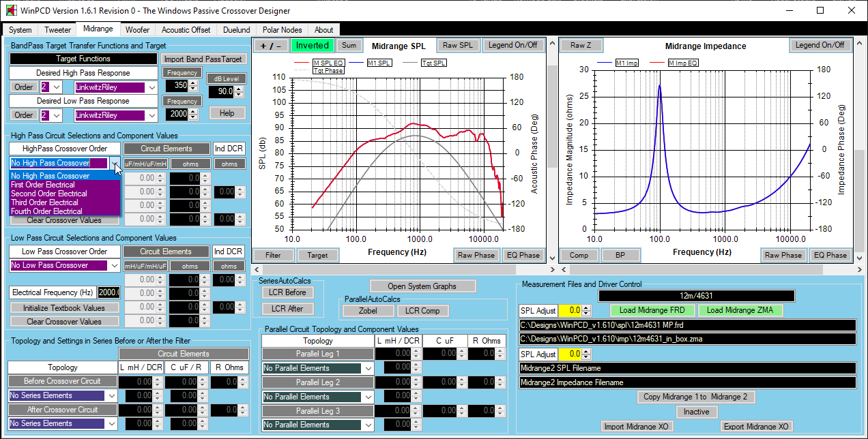Open the Before Crossover series elements dropdown
Image resolution: width=868 pixels, height=439 pixels.
pos(112,395)
